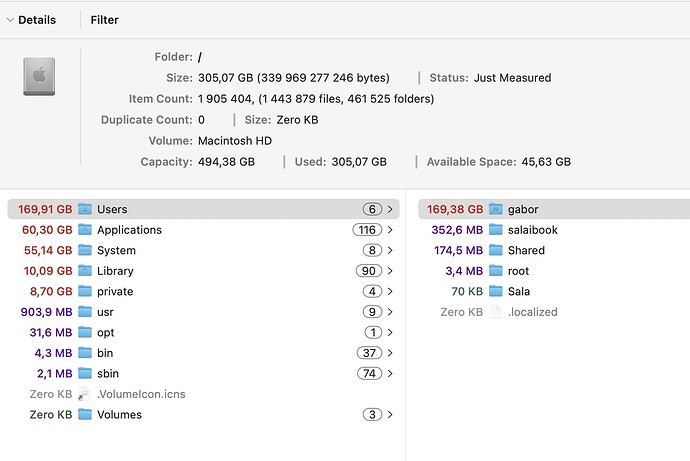Collapse the Details disclosure chevron
Viewport: 690px width, 461px height.
[x=9, y=20]
